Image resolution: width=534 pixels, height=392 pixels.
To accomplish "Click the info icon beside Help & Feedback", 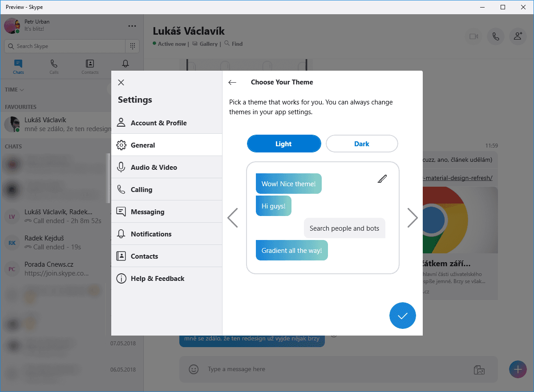I will pyautogui.click(x=121, y=278).
